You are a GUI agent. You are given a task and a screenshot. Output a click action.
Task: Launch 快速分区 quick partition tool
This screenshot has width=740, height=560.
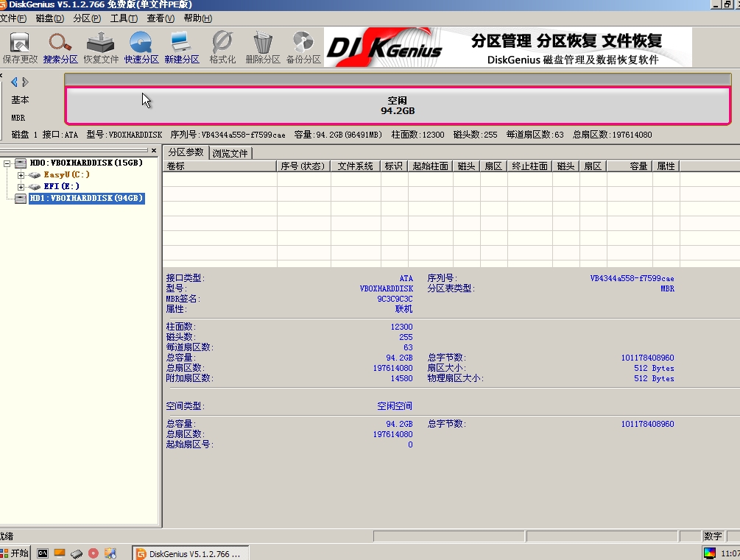[x=141, y=46]
